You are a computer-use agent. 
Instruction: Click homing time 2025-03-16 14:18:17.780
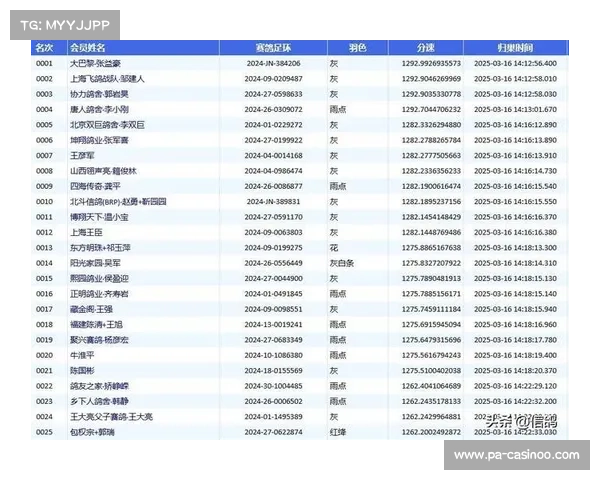(x=515, y=340)
